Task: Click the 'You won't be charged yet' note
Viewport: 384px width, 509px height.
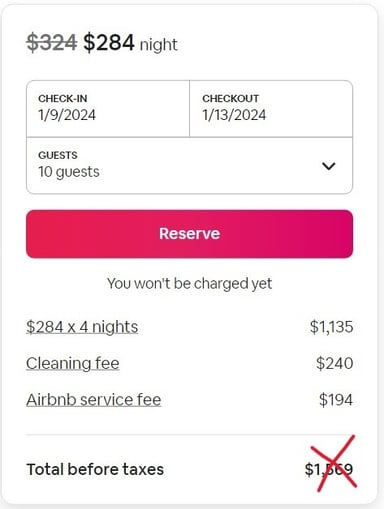Action: point(189,284)
